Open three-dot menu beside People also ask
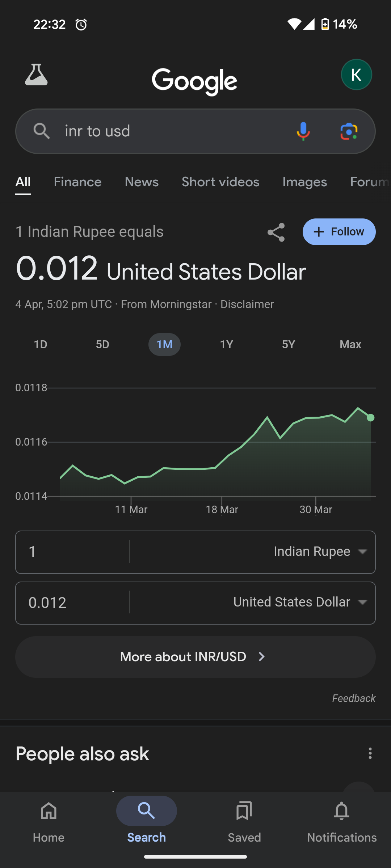The image size is (391, 868). point(370,753)
